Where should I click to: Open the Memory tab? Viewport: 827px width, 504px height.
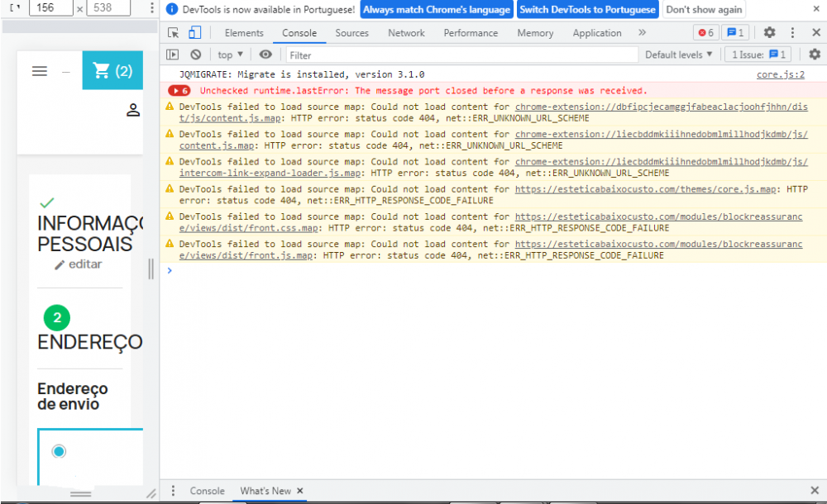535,33
